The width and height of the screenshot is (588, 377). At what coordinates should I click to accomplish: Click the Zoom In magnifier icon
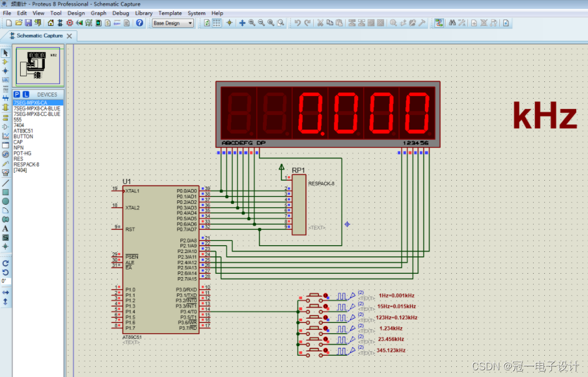pos(252,23)
